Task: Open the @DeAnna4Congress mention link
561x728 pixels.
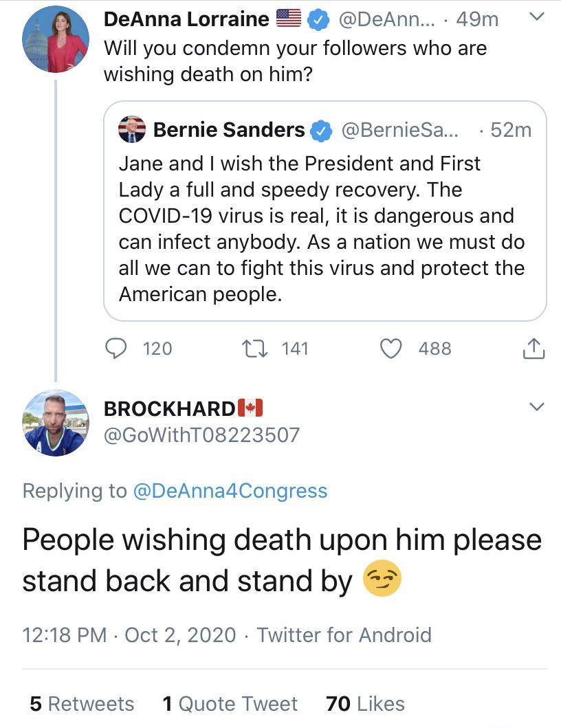Action: [230, 491]
